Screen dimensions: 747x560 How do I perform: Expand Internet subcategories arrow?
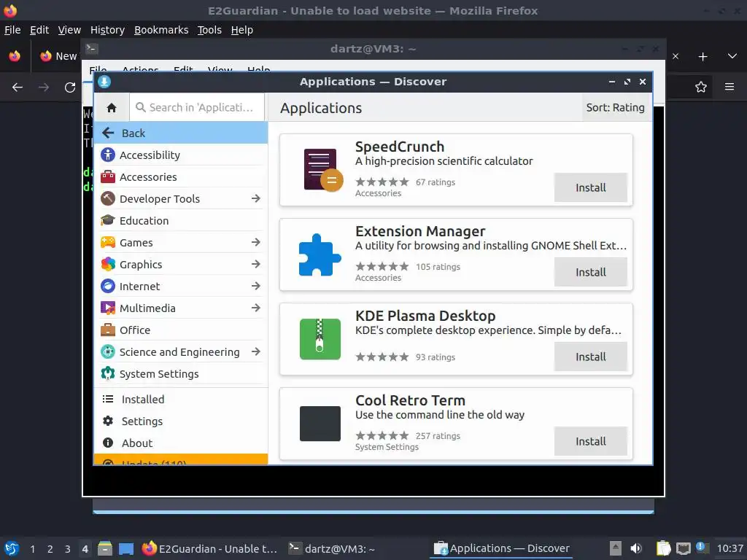pyautogui.click(x=256, y=286)
